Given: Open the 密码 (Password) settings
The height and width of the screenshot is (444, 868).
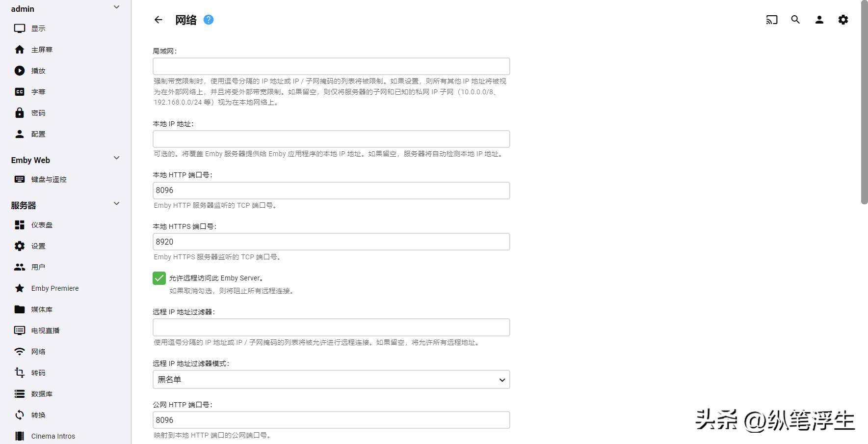Looking at the screenshot, I should (37, 112).
